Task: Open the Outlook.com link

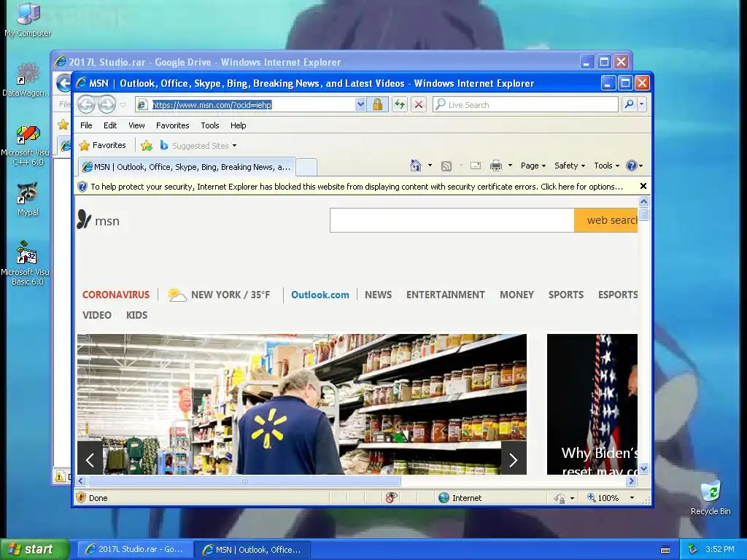Action: 320,295
